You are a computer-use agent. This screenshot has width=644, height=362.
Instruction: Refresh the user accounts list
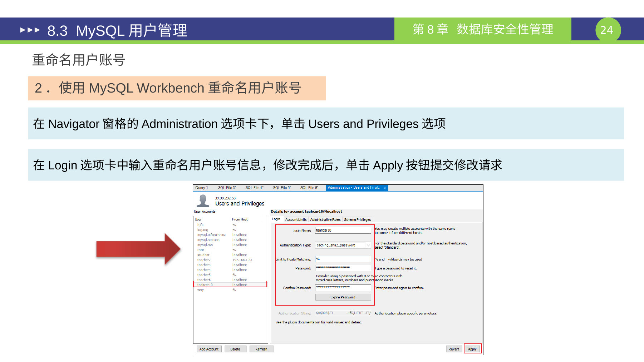pyautogui.click(x=261, y=349)
